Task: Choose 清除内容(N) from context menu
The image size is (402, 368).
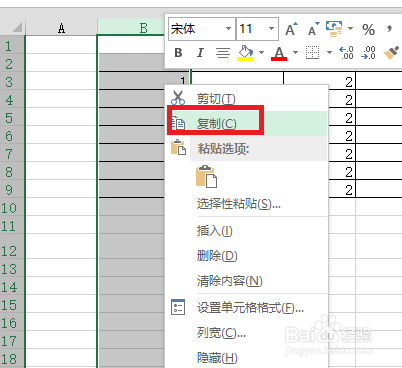Action: [x=247, y=281]
